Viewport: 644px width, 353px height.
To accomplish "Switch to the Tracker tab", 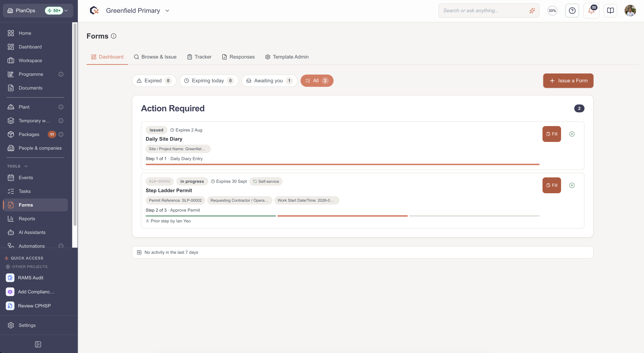I will pos(199,57).
